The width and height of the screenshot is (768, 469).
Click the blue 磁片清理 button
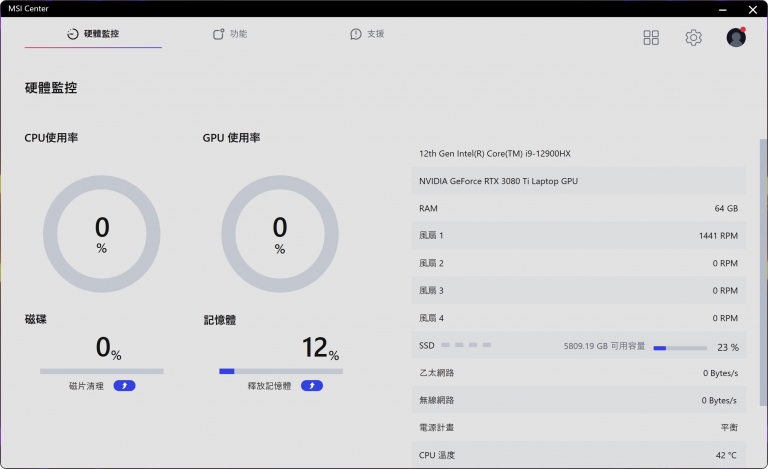pyautogui.click(x=124, y=386)
